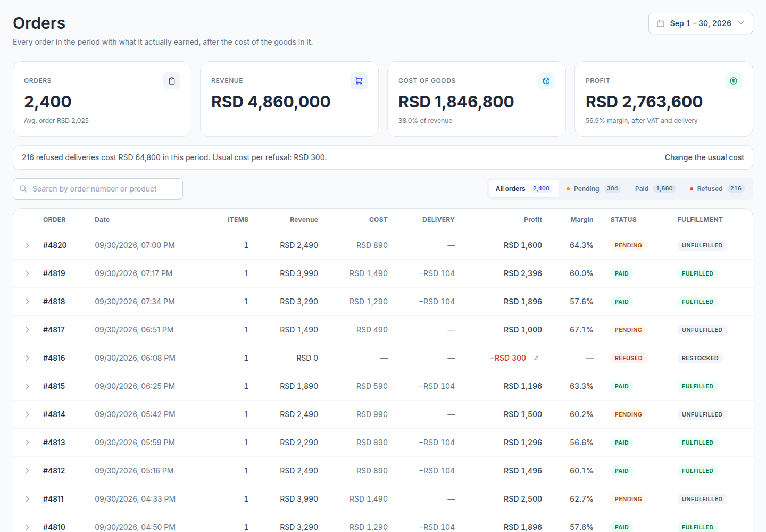The image size is (766, 532).
Task: Sort table by the Profit column header
Action: point(532,220)
